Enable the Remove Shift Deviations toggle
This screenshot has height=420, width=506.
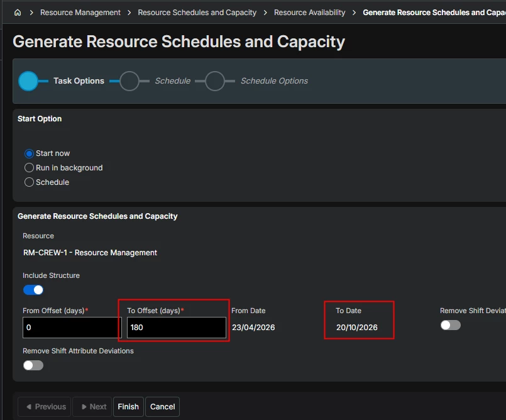point(450,325)
